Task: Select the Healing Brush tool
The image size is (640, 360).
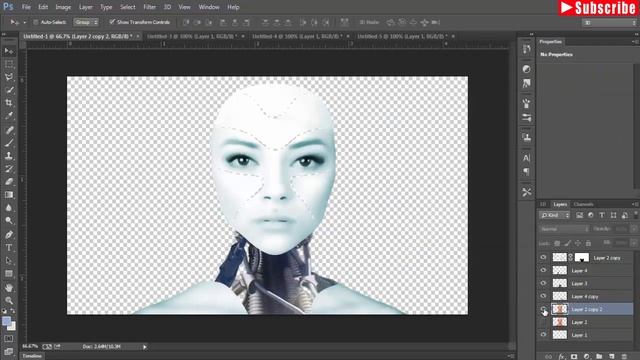Action: [9, 130]
